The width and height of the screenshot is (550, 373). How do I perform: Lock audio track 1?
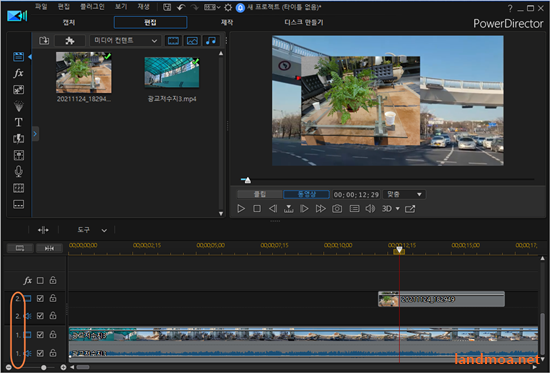tap(53, 353)
